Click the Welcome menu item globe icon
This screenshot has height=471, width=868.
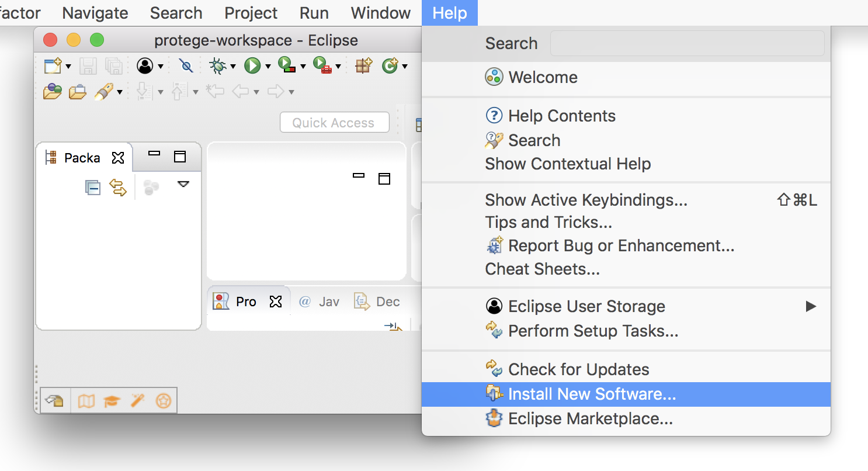494,77
